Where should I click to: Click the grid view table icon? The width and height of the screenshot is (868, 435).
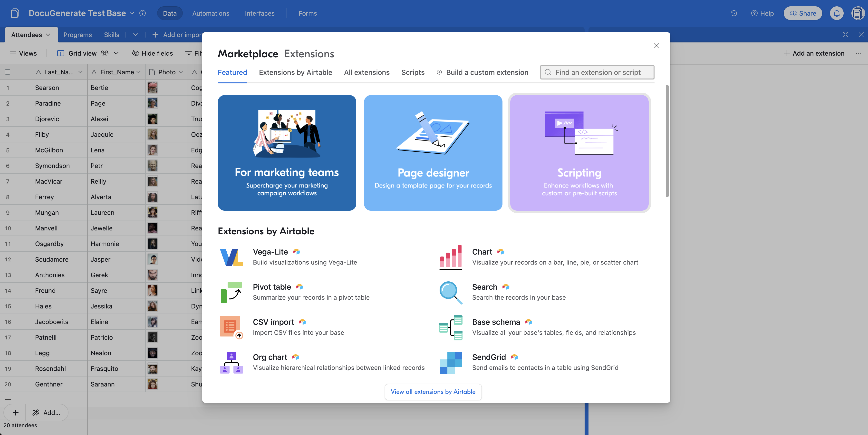click(61, 53)
